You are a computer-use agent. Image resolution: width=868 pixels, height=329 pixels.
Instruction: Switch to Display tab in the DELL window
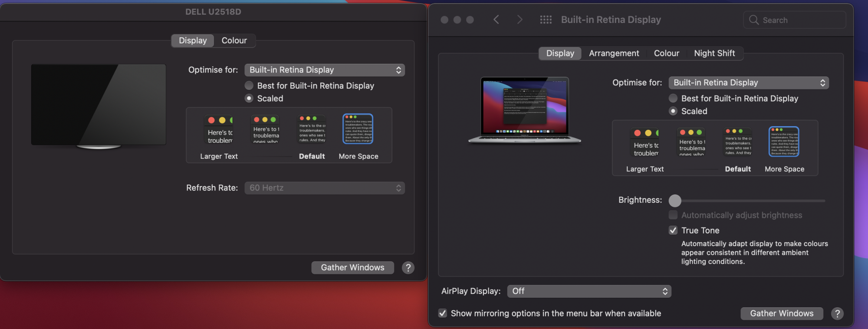pos(193,40)
